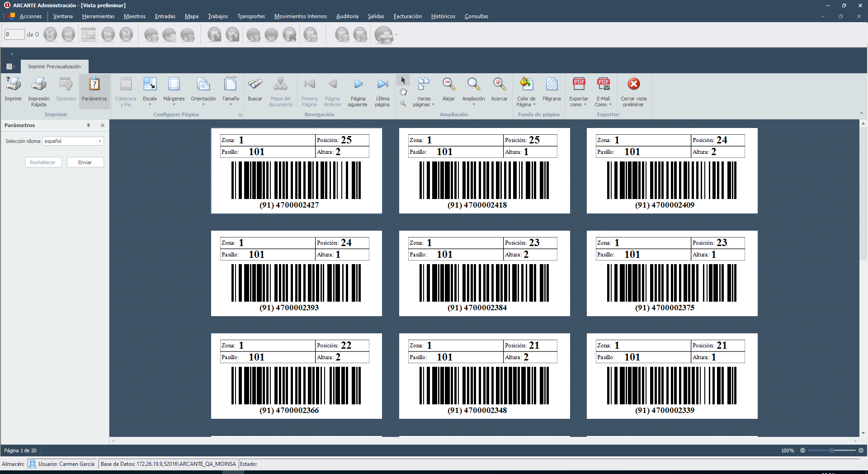The width and height of the screenshot is (868, 474).
Task: Click the first record navigation button
Action: click(50, 34)
